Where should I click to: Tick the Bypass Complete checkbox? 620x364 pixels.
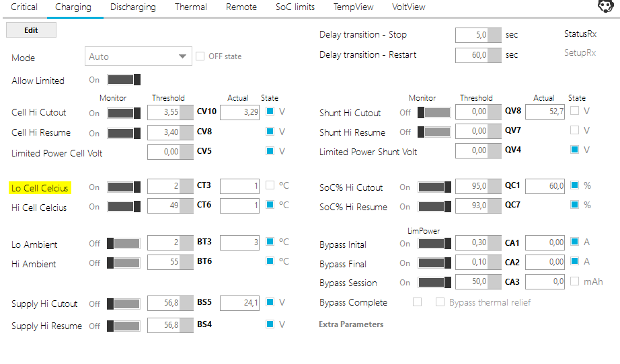click(x=417, y=302)
